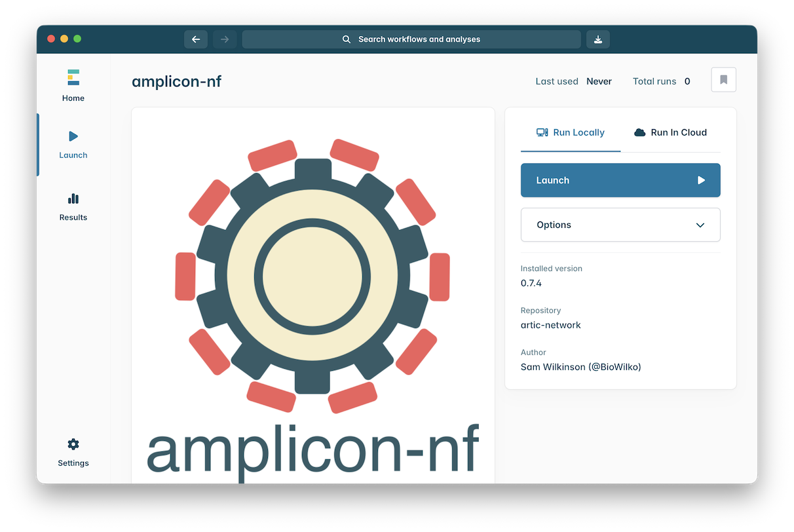The width and height of the screenshot is (794, 532).
Task: Click the artic-network repository name
Action: tap(550, 325)
